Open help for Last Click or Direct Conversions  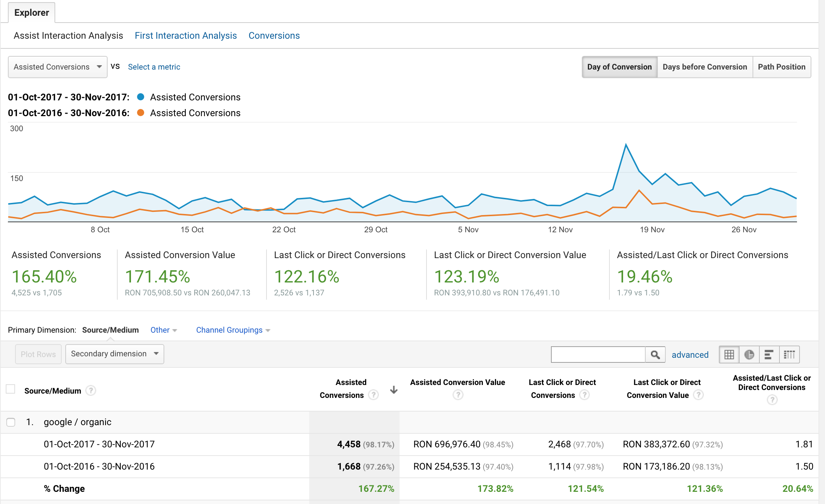[x=584, y=395]
